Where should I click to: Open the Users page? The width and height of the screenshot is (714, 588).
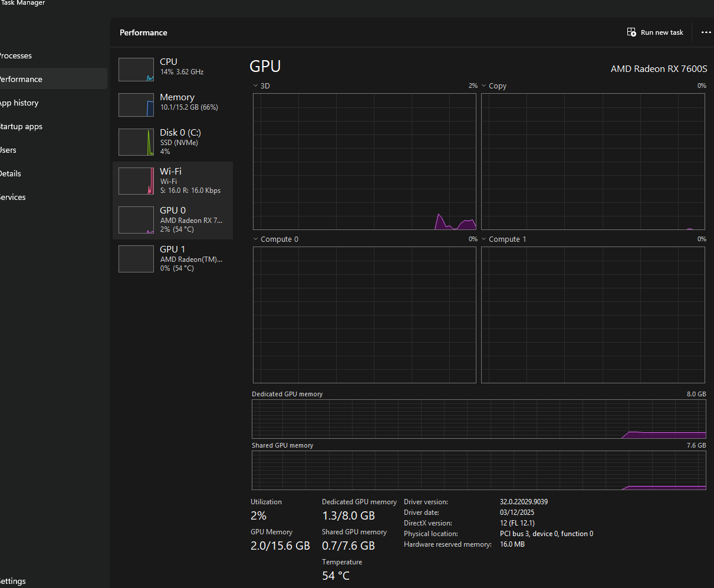[9, 150]
